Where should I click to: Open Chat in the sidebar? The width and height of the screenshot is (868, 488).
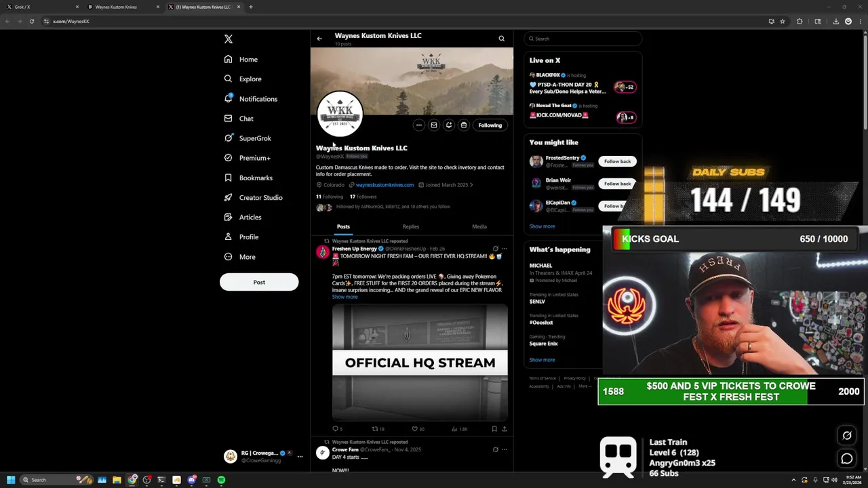[x=239, y=119]
